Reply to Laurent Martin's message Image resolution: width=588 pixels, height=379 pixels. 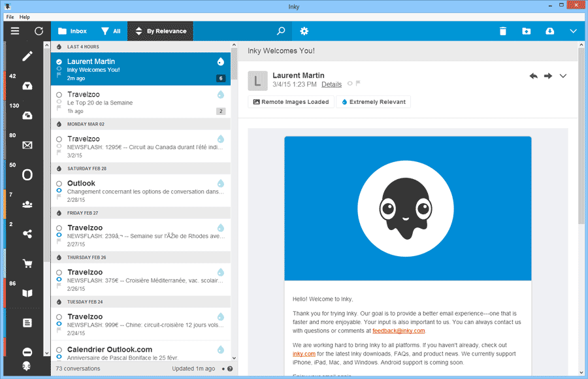click(x=533, y=76)
